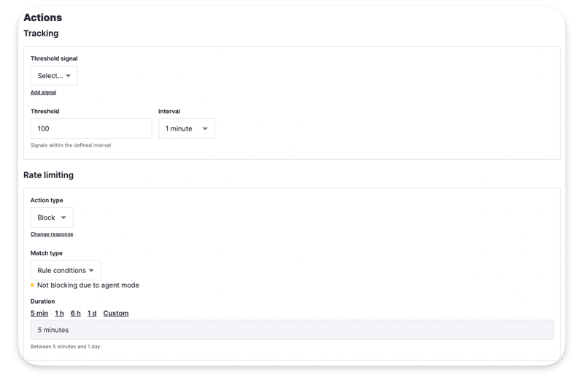Click the caret icon beside "Rule conditions"

91,271
